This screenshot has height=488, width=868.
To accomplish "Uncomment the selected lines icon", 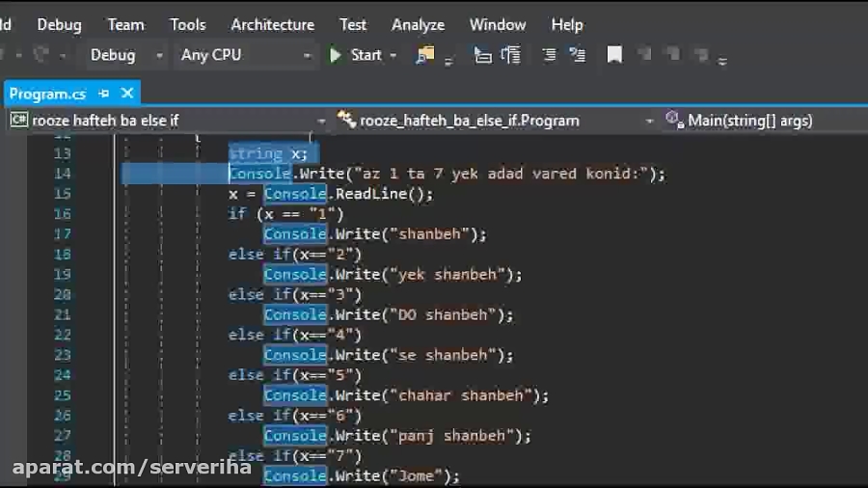I will [x=578, y=55].
